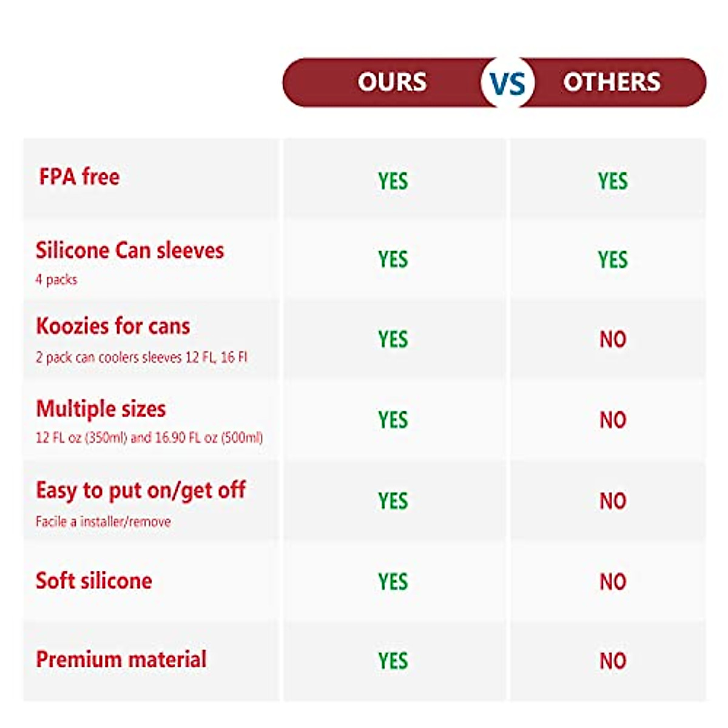Click the Premium material row label
Image resolution: width=728 pixels, height=728 pixels.
coord(121,659)
